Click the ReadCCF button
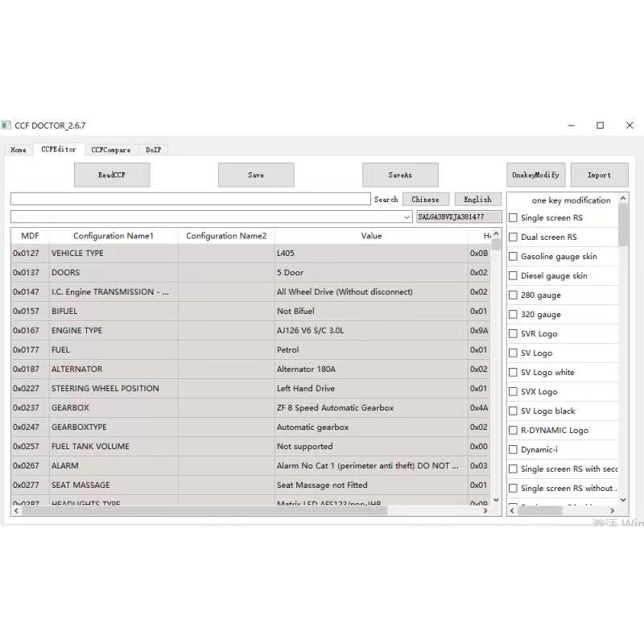Image resolution: width=644 pixels, height=644 pixels. click(112, 175)
